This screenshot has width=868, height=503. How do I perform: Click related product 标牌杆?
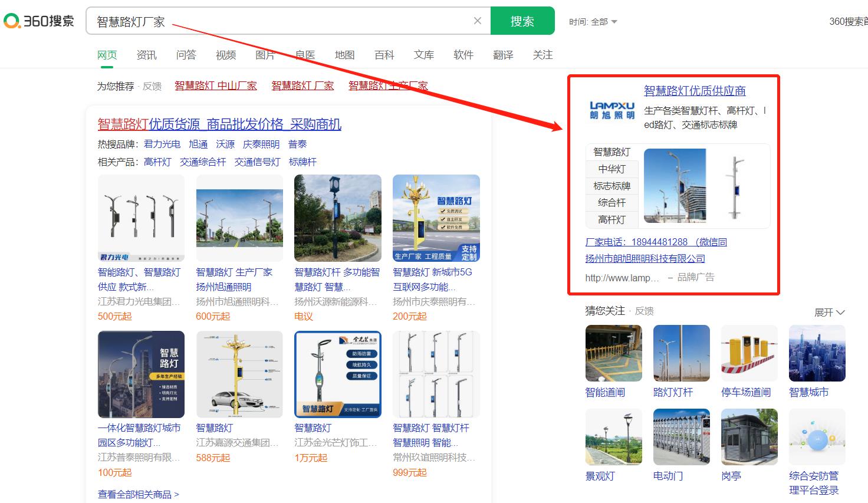coord(303,162)
